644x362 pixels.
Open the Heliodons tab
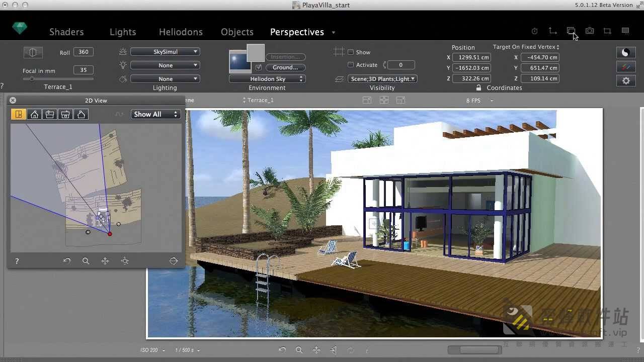(x=181, y=32)
